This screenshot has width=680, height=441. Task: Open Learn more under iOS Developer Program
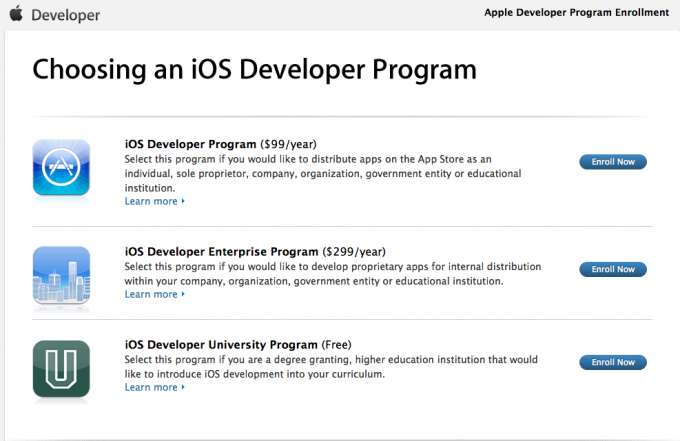point(155,201)
